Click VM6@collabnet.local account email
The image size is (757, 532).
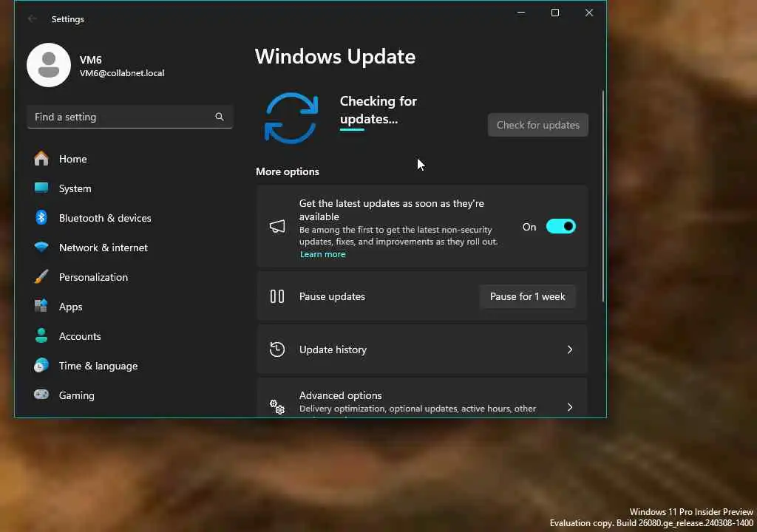122,73
